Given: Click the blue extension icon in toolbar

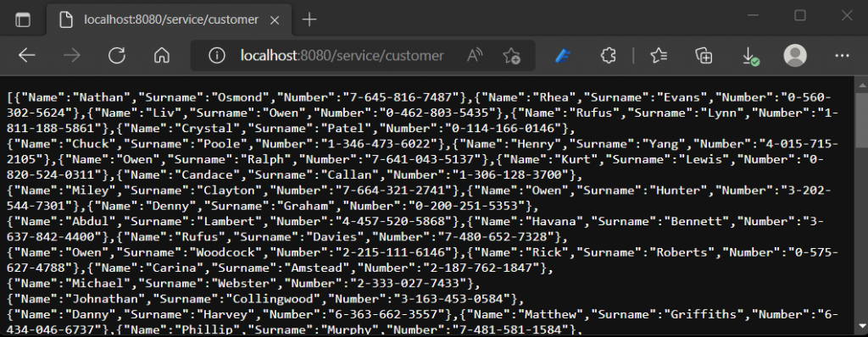Looking at the screenshot, I should click(x=563, y=55).
